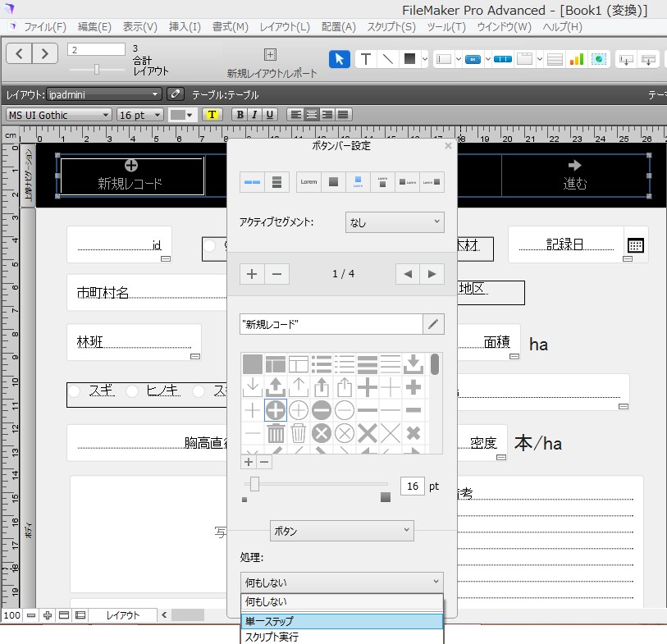
Task: Select the Button tool
Action: coord(473,59)
